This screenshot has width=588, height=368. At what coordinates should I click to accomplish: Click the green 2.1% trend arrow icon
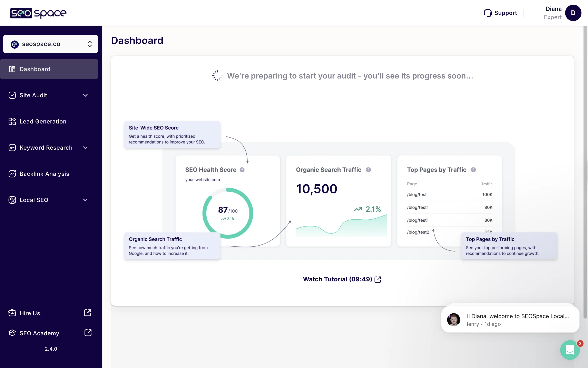click(358, 209)
